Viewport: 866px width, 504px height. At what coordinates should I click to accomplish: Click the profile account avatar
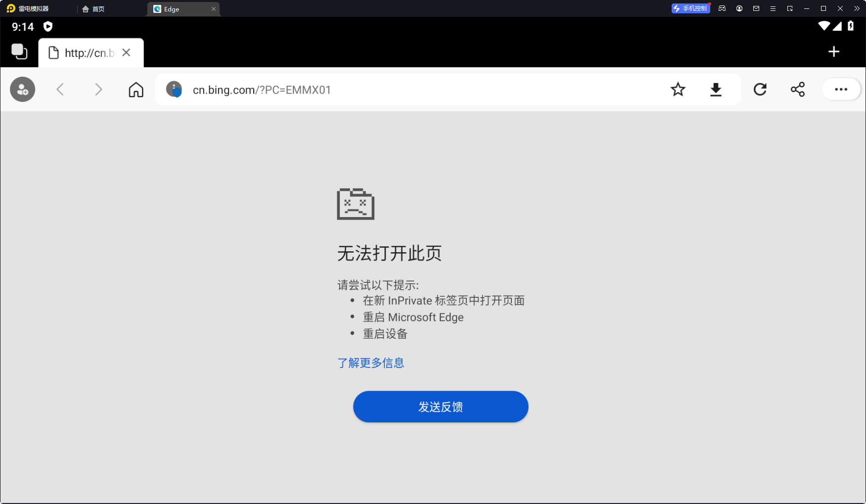[23, 90]
